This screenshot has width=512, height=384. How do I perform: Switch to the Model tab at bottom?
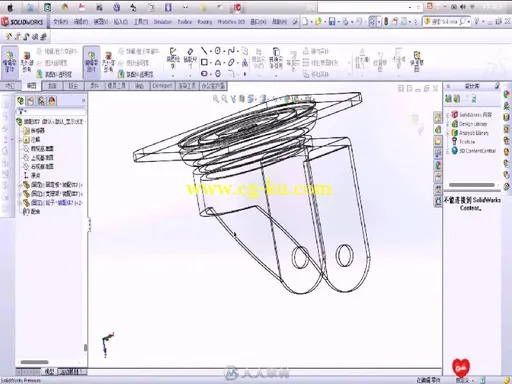49,371
